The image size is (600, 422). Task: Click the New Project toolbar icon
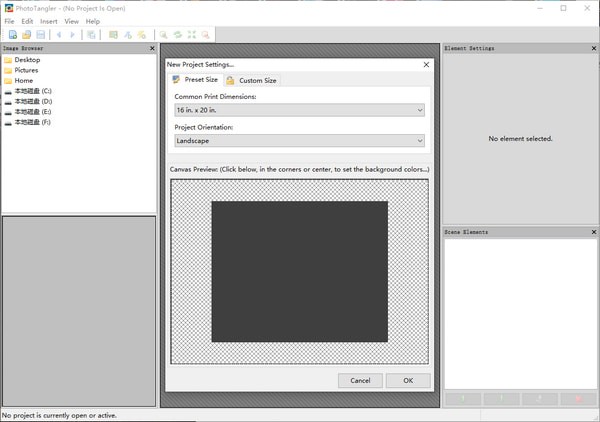[x=13, y=35]
